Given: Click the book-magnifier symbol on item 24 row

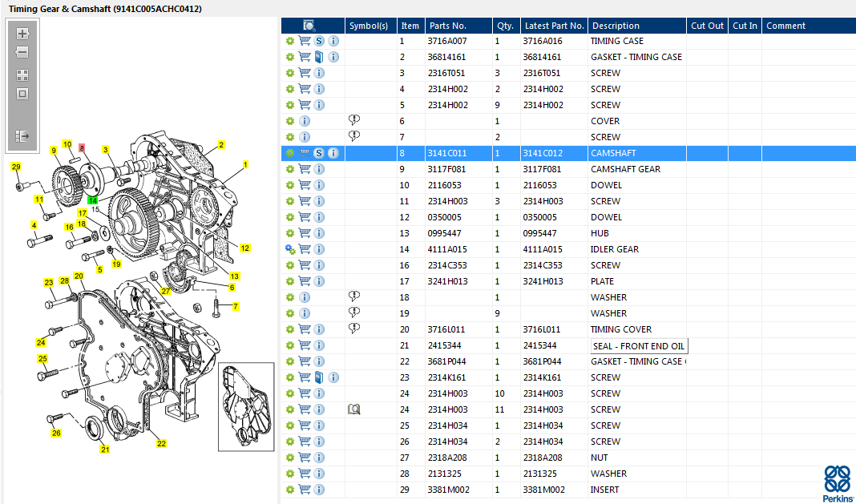Looking at the screenshot, I should coord(354,409).
